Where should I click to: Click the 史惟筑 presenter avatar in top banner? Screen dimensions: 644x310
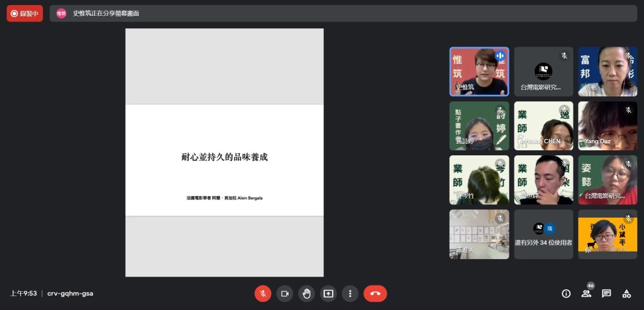(61, 13)
